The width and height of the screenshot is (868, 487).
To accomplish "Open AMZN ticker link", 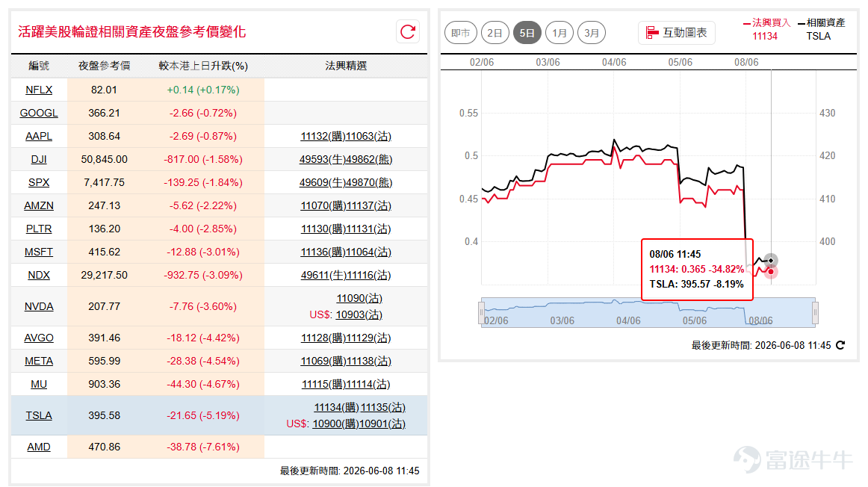I will coord(39,206).
